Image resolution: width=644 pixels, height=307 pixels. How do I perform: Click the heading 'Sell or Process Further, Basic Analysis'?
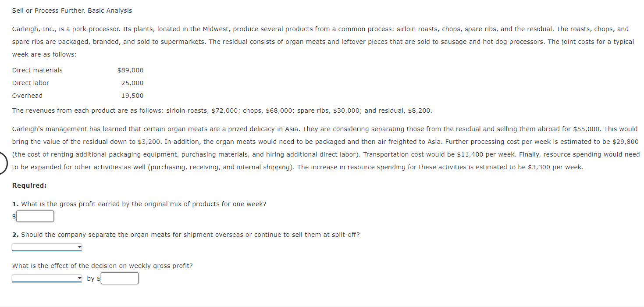point(72,10)
